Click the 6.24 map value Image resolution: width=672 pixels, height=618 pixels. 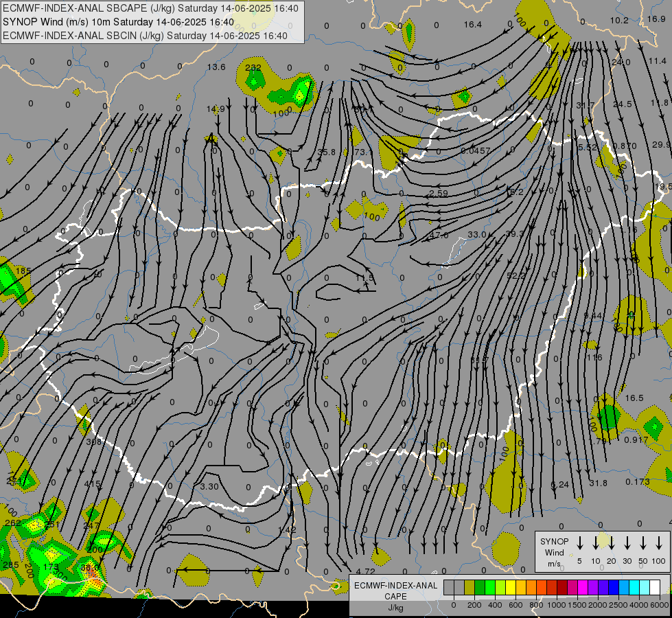559,485
